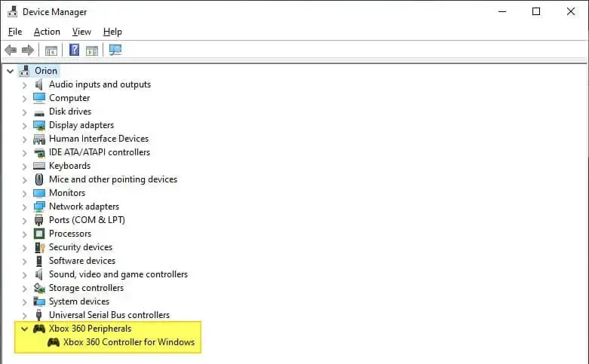Select the Ports (COM & LPT) label
The height and width of the screenshot is (364, 589).
point(87,220)
